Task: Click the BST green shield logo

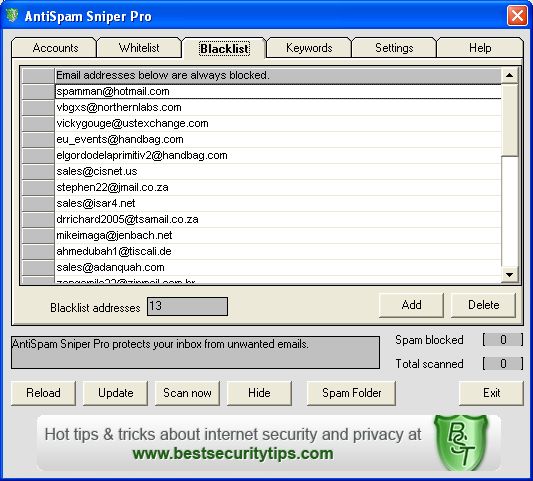Action: [461, 442]
